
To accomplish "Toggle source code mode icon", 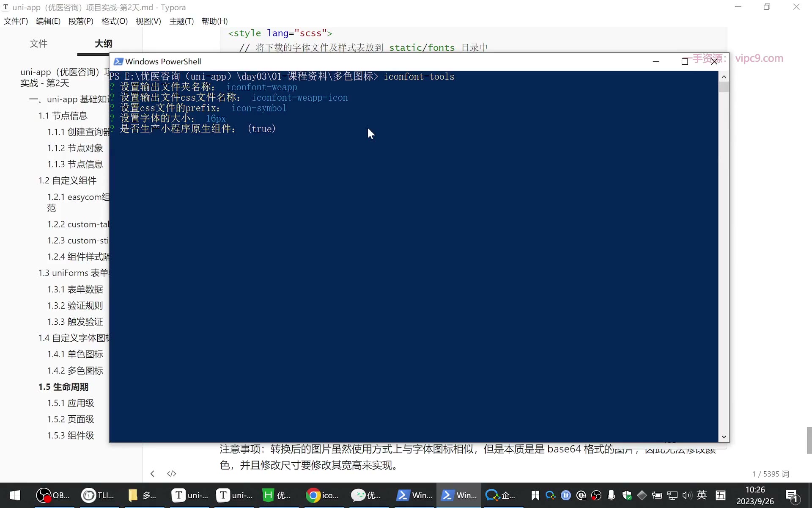I will pos(171,474).
